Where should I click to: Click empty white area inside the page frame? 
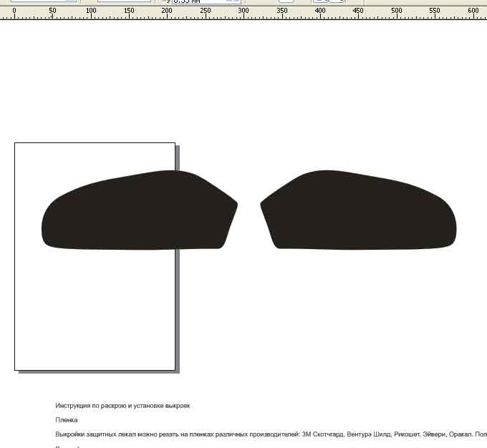tap(95, 311)
